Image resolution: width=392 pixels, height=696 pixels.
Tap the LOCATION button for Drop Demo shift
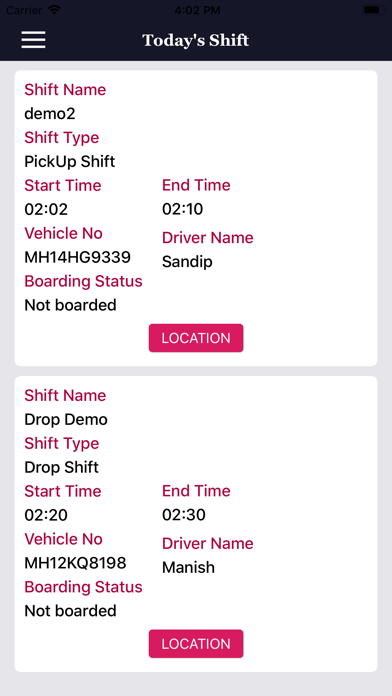pos(196,644)
